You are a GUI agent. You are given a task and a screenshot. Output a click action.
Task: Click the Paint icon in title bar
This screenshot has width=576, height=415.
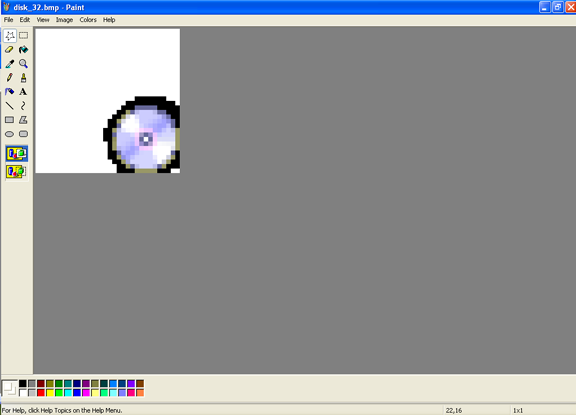click(x=7, y=7)
